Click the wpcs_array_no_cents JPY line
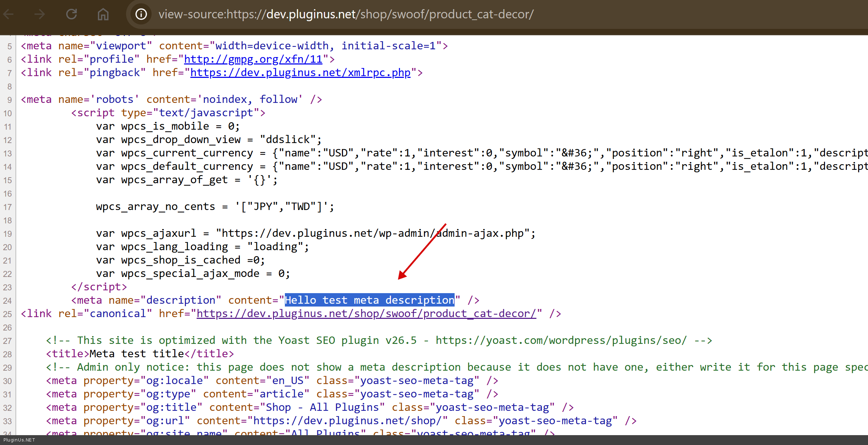This screenshot has height=445, width=868. tap(215, 206)
